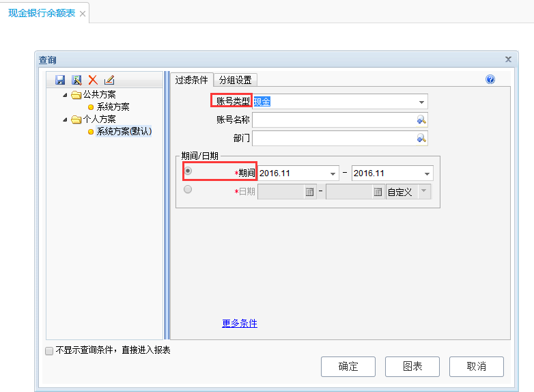Open the end date calendar icon

[x=378, y=192]
